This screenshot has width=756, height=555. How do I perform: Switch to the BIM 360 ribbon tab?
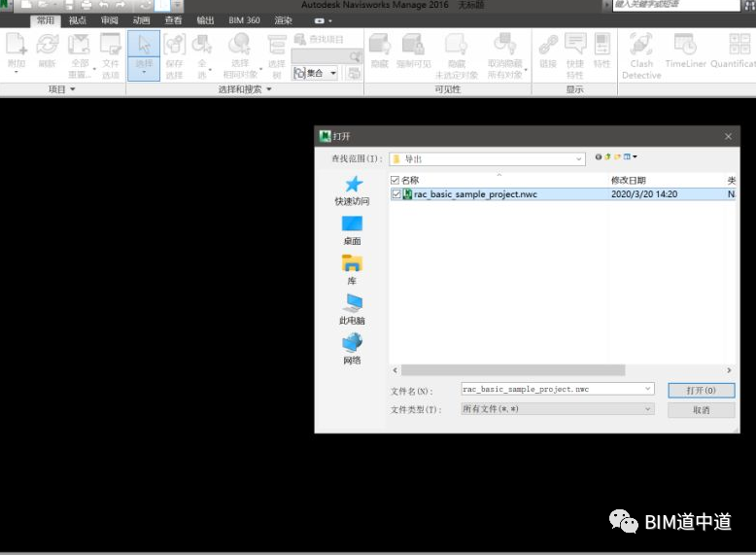click(244, 20)
